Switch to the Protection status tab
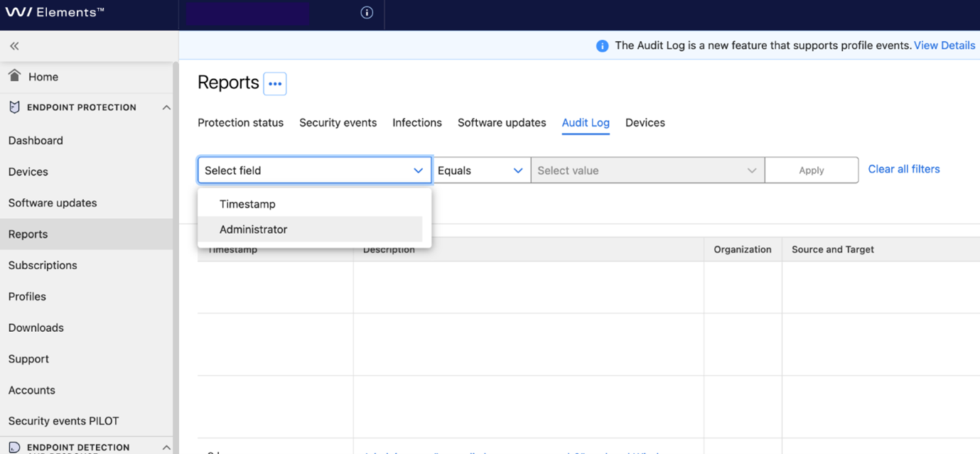 240,123
